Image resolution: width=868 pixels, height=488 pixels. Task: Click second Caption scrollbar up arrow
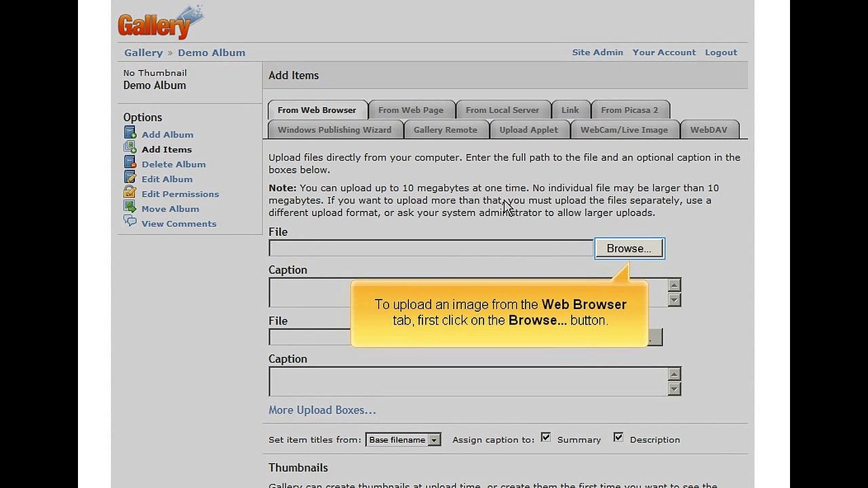tap(674, 374)
